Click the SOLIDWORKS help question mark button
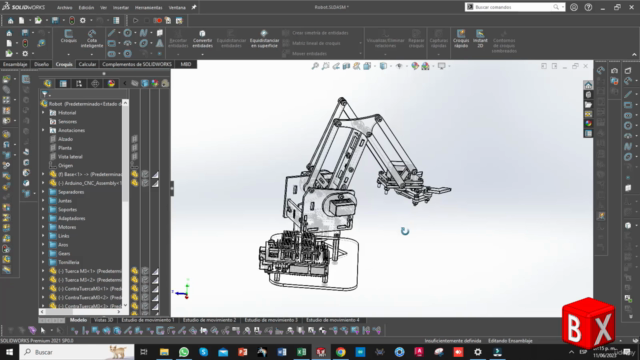Image resolution: width=640 pixels, height=360 pixels. tap(588, 7)
